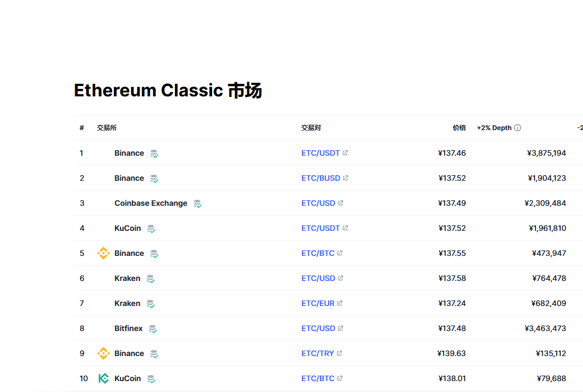The width and height of the screenshot is (583, 392).
Task: Click the verified badge beside Kraken in row 6
Action: pos(150,279)
